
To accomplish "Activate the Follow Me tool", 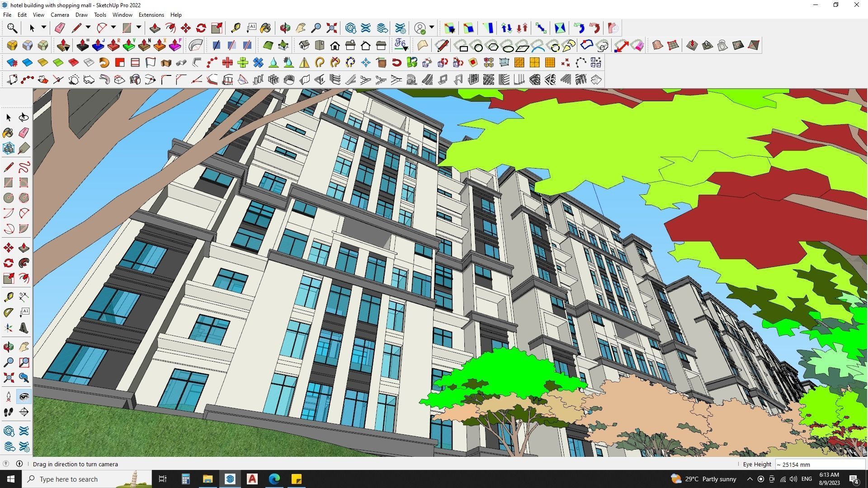I will tap(24, 263).
